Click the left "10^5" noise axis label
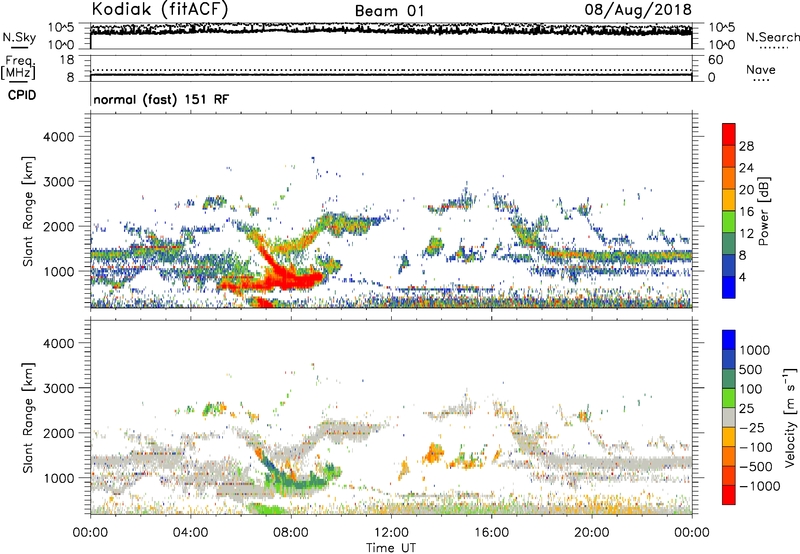The width and height of the screenshot is (800, 554). tap(61, 27)
